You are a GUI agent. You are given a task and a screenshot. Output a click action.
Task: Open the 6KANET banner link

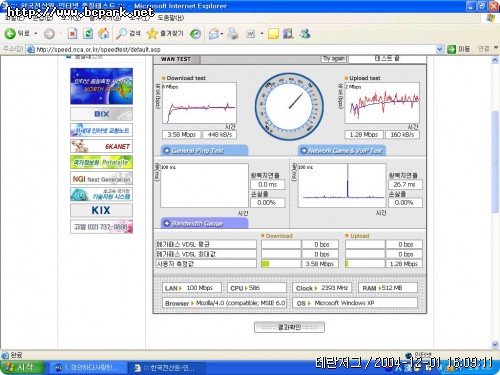(101, 146)
